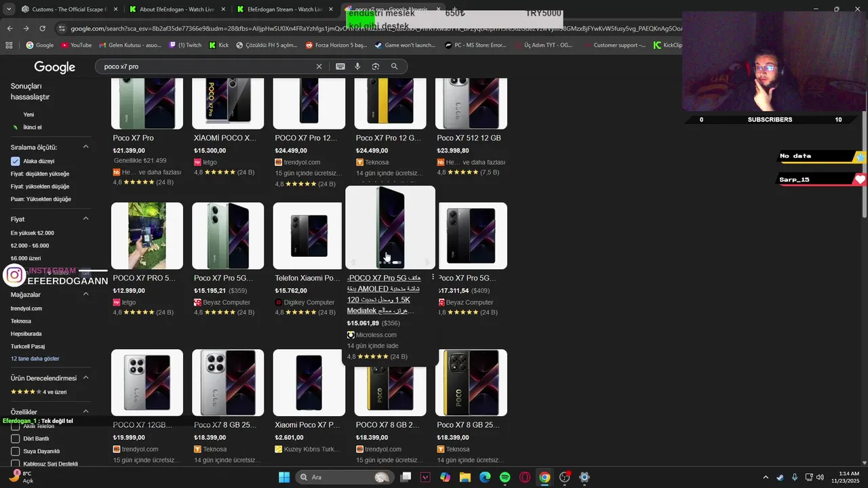Open the Game won't launch Steam bookmark

[x=405, y=45]
